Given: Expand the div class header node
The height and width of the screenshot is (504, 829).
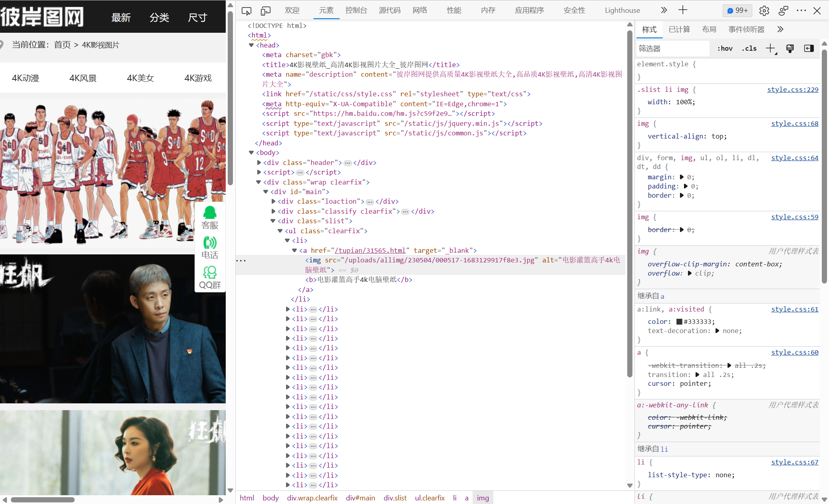Looking at the screenshot, I should [259, 163].
